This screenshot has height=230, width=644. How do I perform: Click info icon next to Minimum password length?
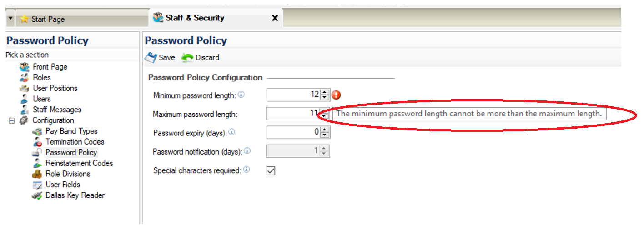241,95
